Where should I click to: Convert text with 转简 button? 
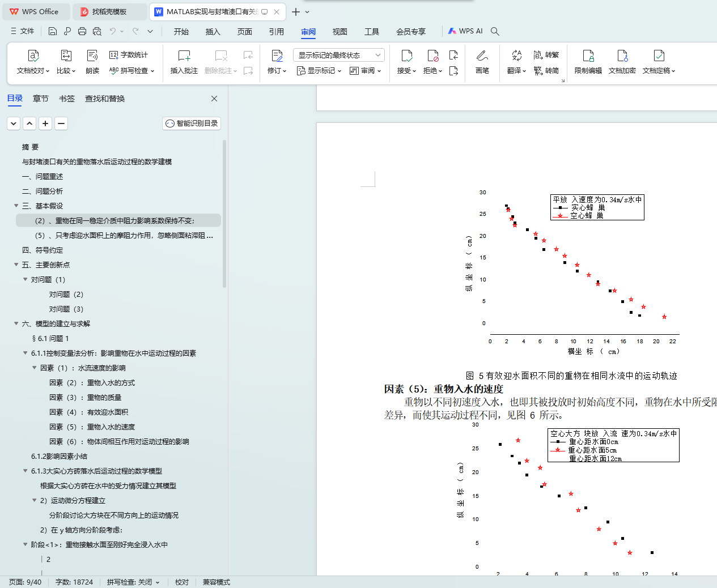(x=546, y=71)
